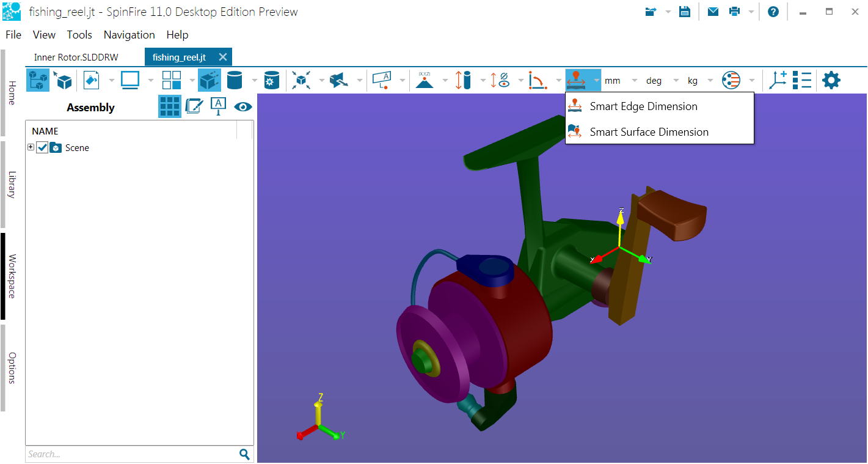The width and height of the screenshot is (868, 464).
Task: Click the cross-section cut tool icon
Action: pos(338,80)
